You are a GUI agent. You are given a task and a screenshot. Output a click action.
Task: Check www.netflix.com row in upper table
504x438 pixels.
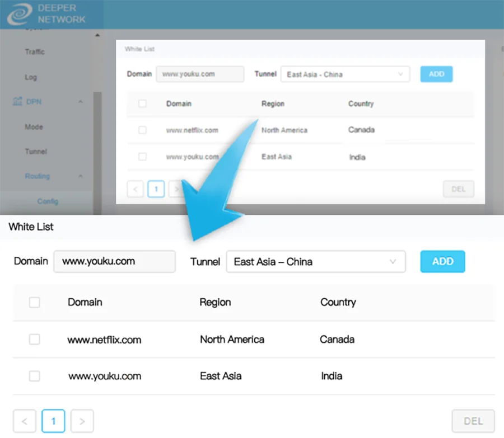pyautogui.click(x=142, y=130)
